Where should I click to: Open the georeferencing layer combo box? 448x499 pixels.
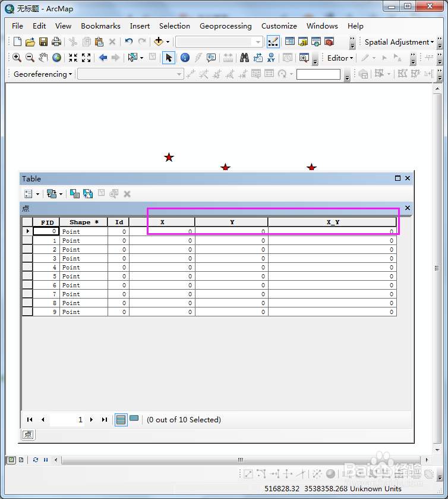[131, 74]
